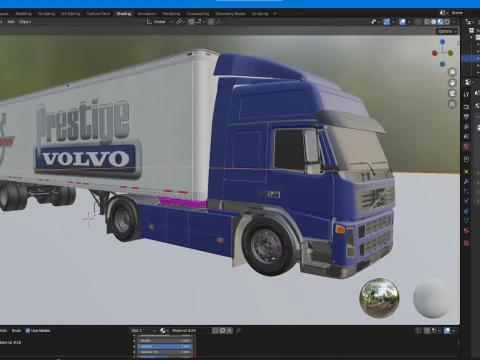The image size is (480, 360).
Task: Open the pivot point dropdown
Action: coord(180,22)
